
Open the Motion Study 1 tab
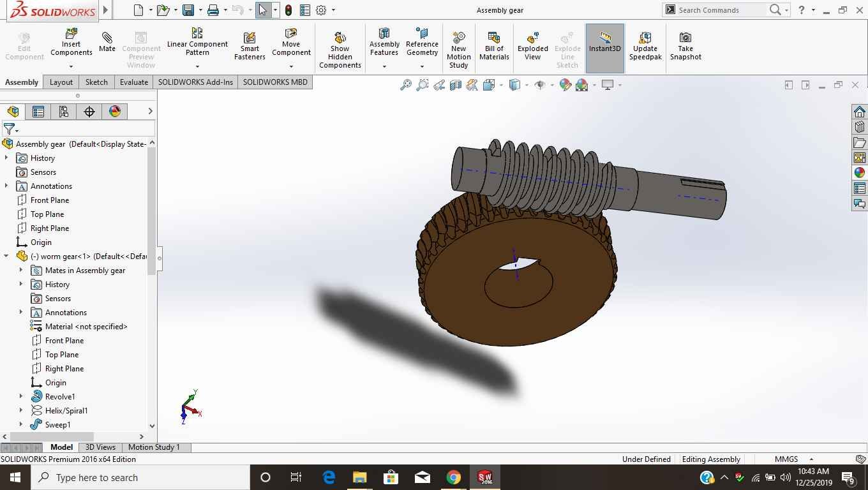(154, 447)
